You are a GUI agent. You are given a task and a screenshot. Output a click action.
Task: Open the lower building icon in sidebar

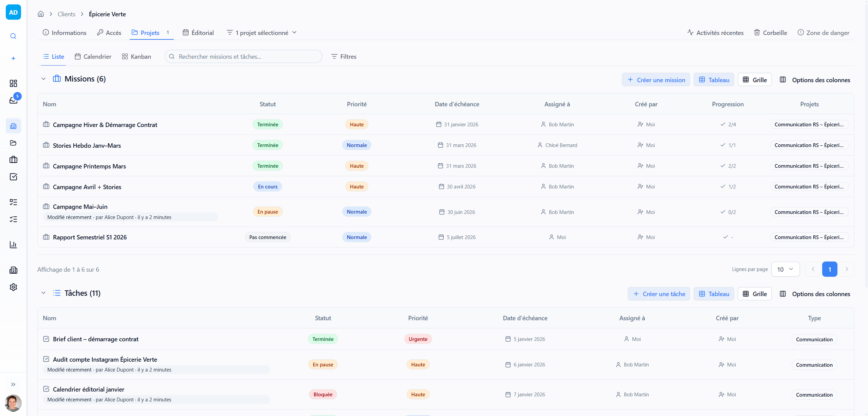pos(13,270)
